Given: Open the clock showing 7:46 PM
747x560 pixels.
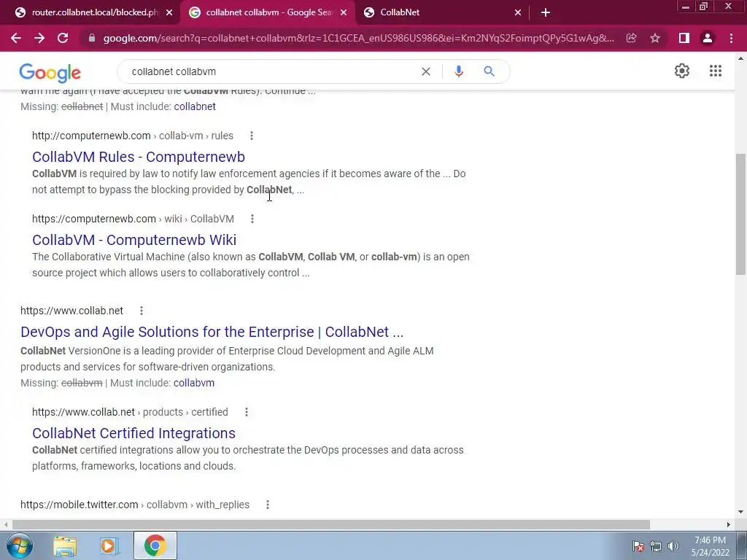Looking at the screenshot, I should [x=710, y=546].
